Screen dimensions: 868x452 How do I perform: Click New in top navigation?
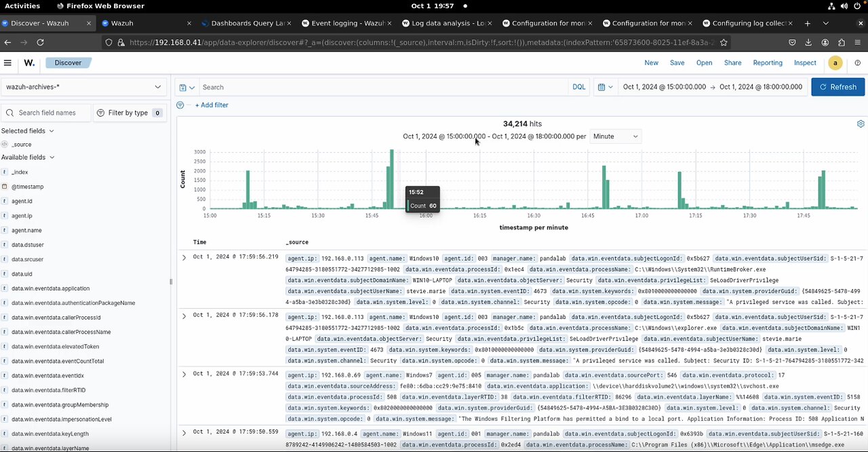651,62
